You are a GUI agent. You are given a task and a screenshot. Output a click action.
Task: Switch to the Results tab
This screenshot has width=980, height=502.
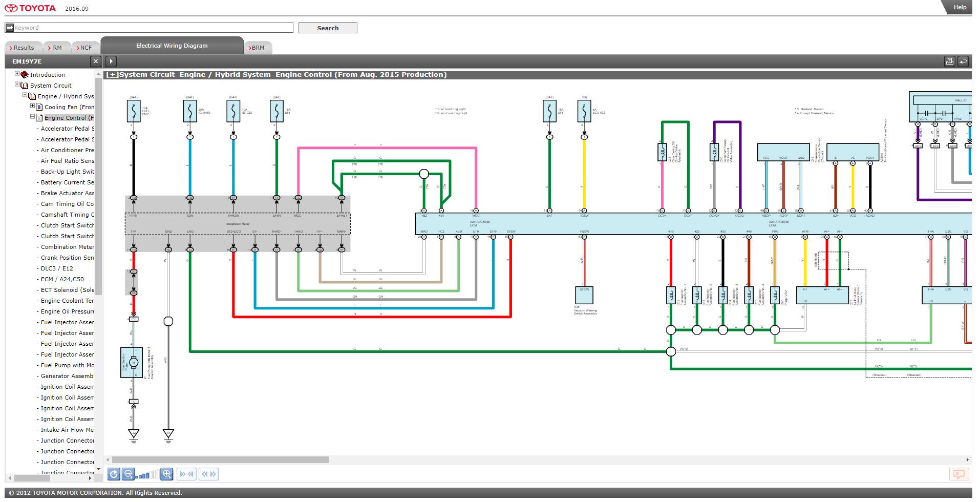coord(24,48)
